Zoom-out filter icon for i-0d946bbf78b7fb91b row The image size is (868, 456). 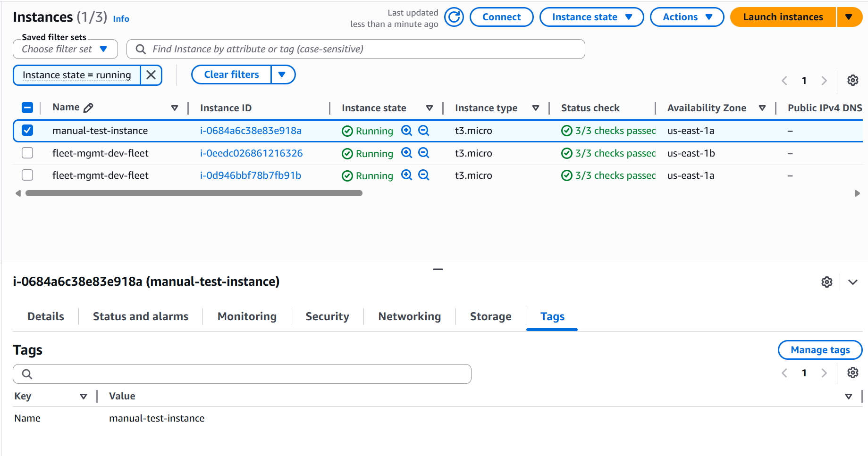click(424, 175)
